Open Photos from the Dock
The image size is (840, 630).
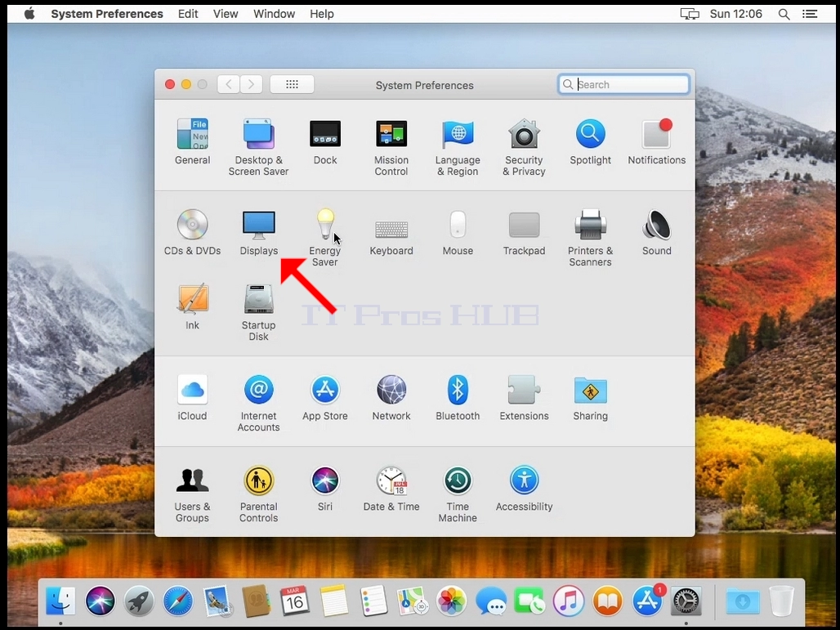(x=452, y=601)
